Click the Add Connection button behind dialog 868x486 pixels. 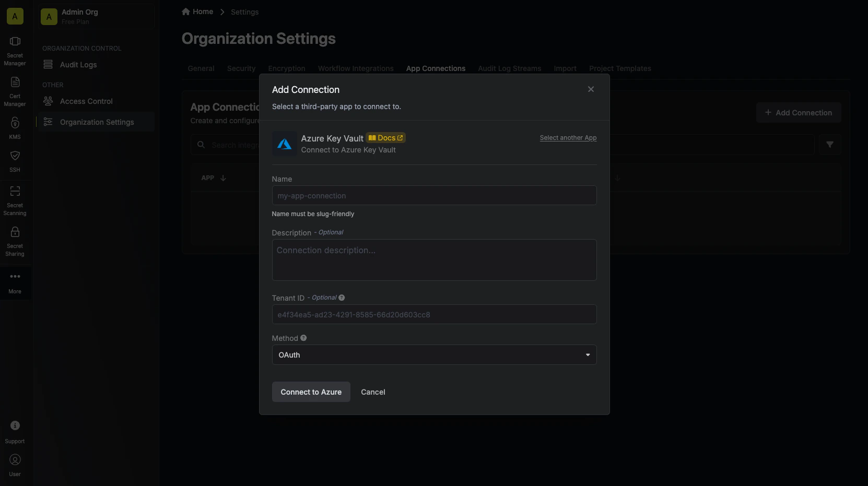799,113
